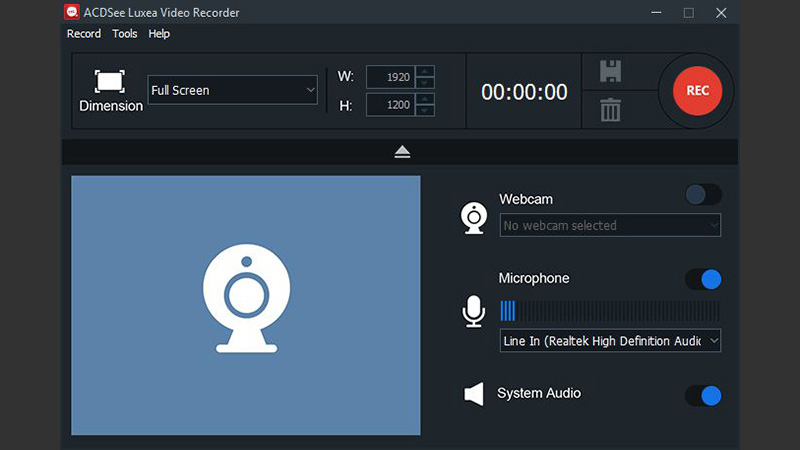Open the Record menu

pyautogui.click(x=84, y=34)
